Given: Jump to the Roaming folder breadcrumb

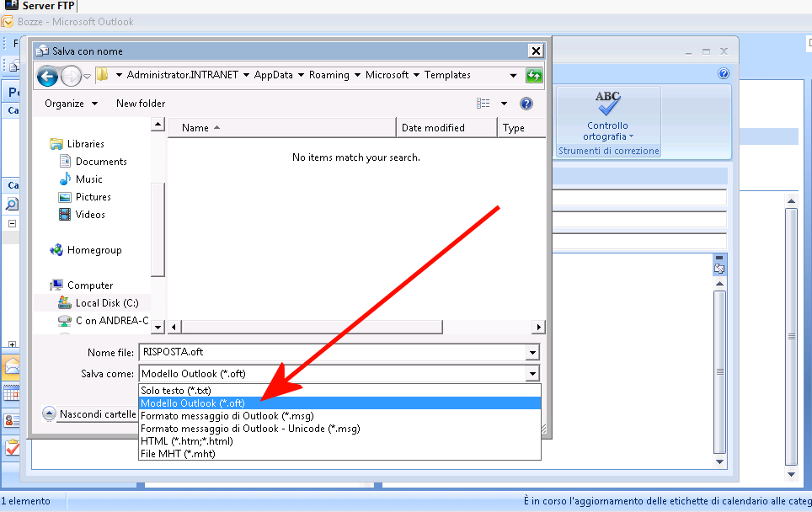Looking at the screenshot, I should tap(329, 75).
